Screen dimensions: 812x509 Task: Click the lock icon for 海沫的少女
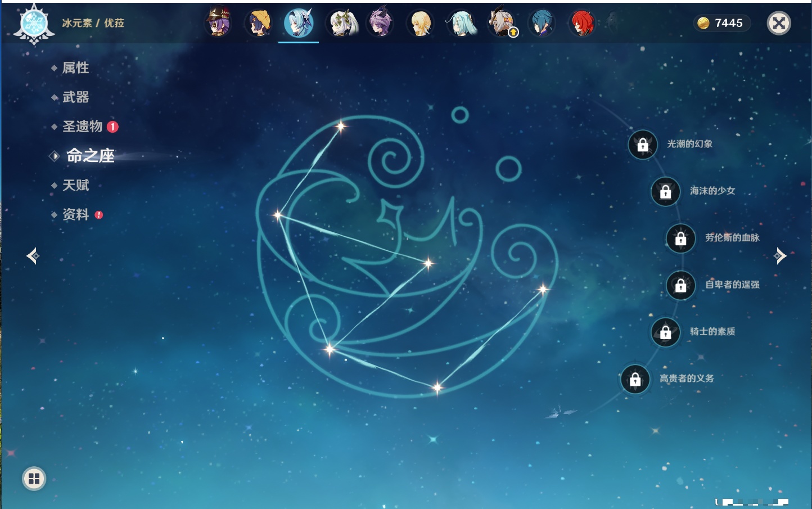666,191
